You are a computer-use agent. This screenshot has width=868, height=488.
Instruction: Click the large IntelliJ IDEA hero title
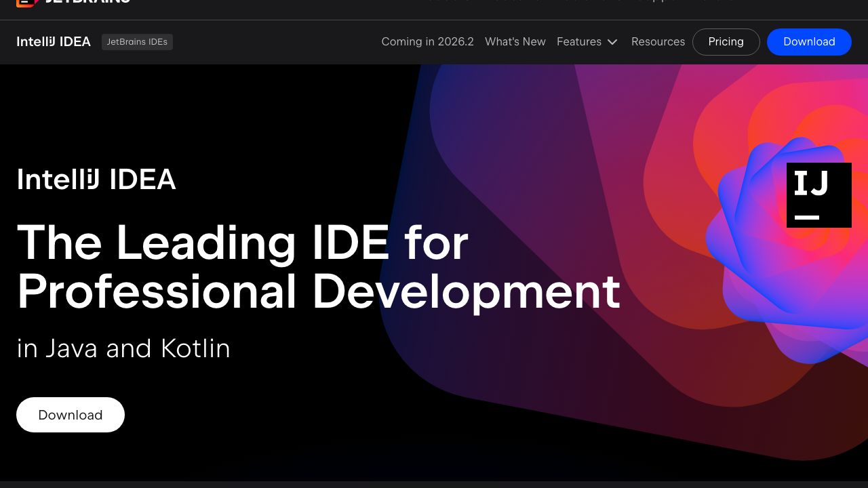tap(96, 180)
